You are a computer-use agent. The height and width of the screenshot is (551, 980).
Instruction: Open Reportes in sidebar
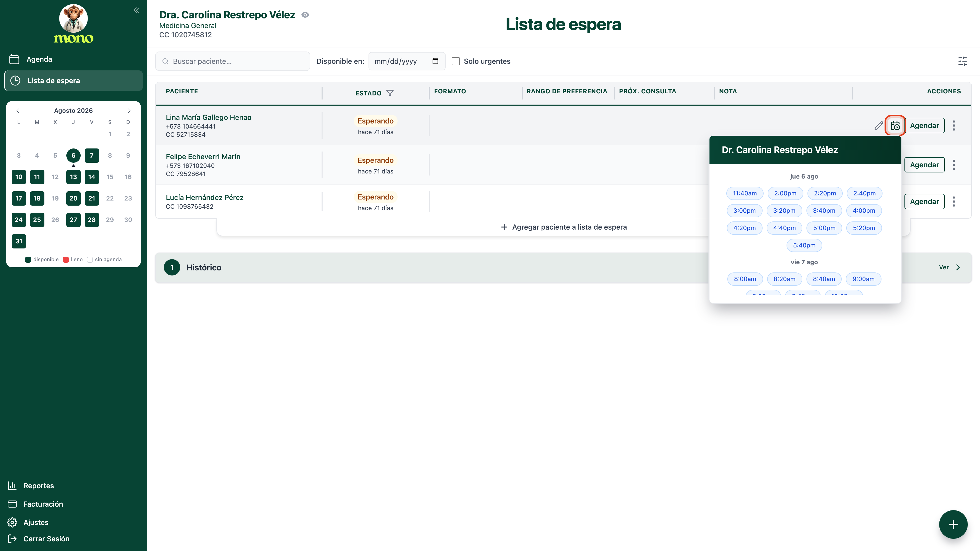pos(39,486)
